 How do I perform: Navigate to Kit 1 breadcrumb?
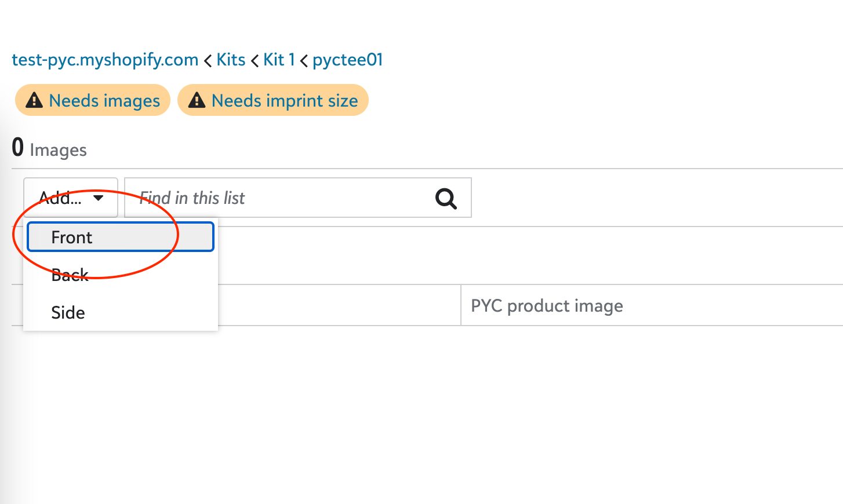point(279,60)
